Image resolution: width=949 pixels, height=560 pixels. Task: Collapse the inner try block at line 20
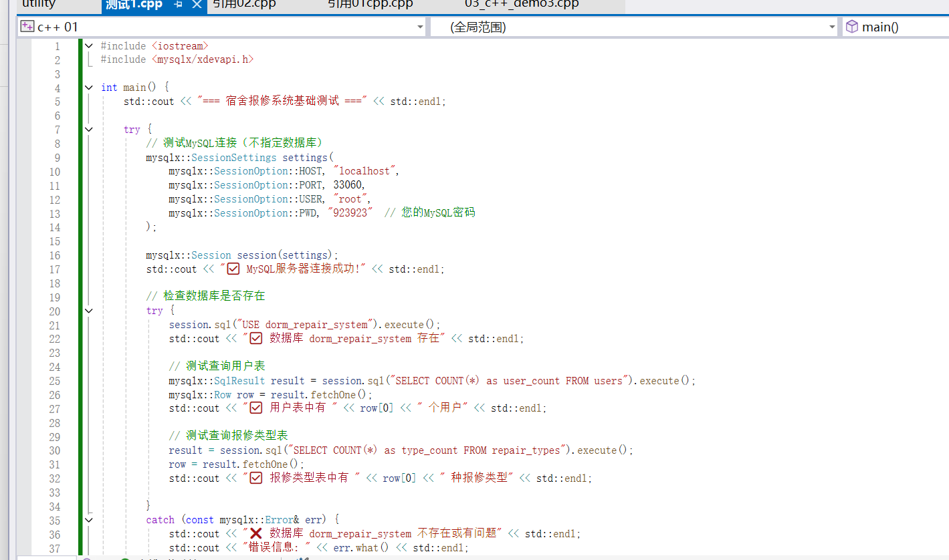point(89,311)
